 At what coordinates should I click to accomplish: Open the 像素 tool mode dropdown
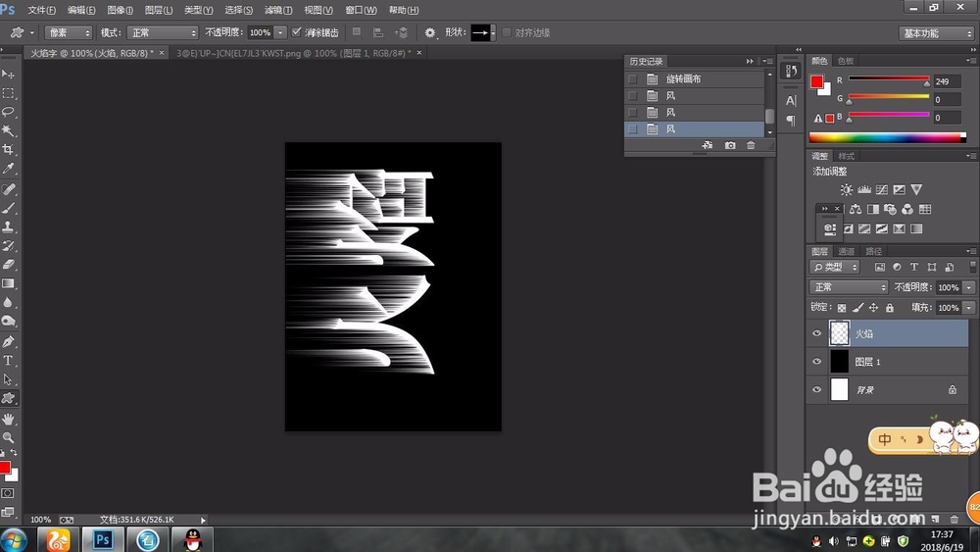pos(69,32)
